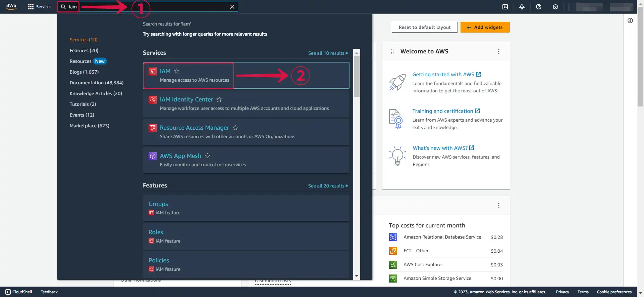The height and width of the screenshot is (297, 644).
Task: Open the AWS logo home link
Action: coord(11,7)
